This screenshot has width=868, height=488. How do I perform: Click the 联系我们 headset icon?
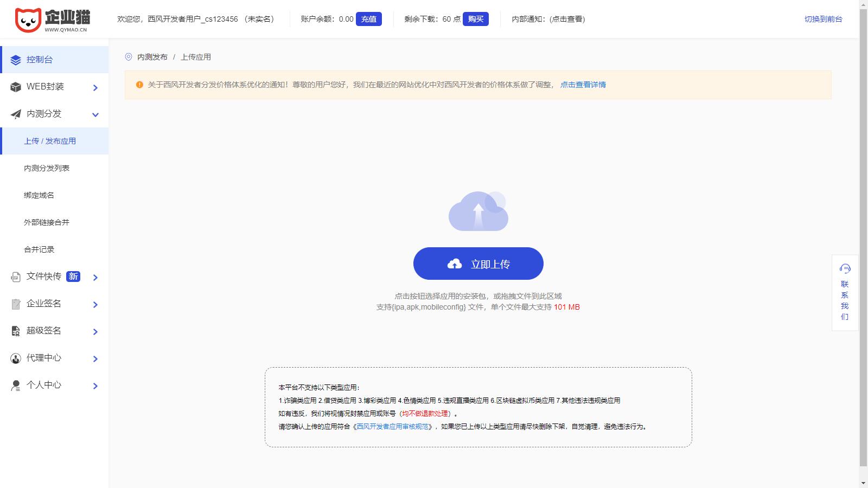[845, 268]
